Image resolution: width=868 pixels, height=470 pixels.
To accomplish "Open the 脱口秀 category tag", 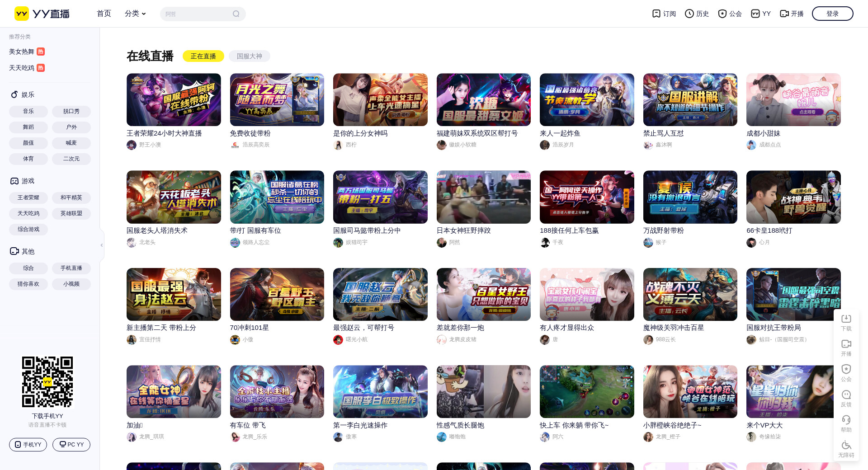I will (71, 112).
